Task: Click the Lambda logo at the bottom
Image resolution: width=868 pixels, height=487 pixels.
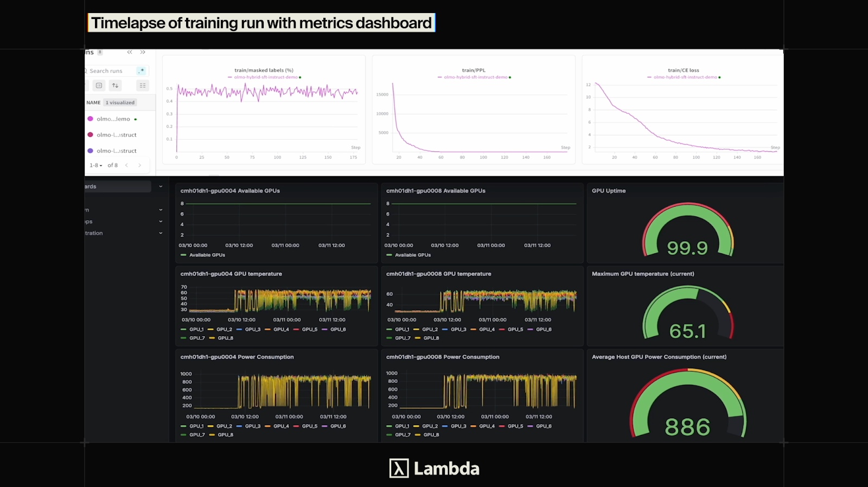Action: [434, 469]
